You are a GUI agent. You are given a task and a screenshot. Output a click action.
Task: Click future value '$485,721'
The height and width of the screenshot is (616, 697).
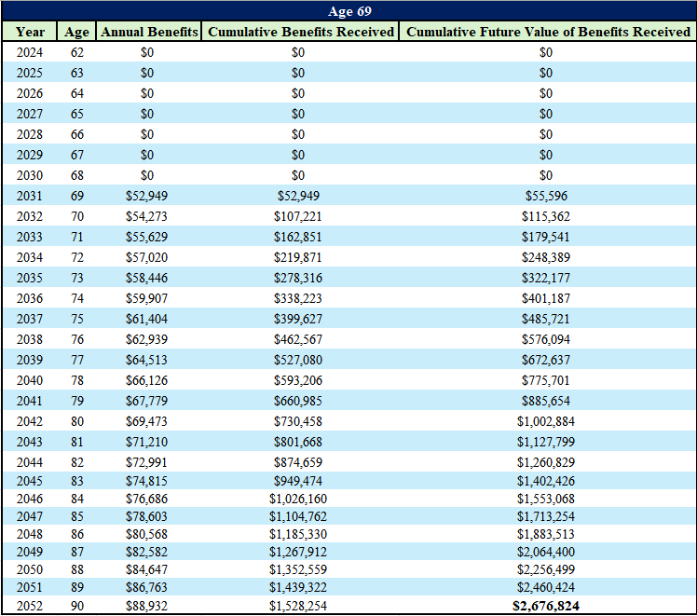(546, 319)
